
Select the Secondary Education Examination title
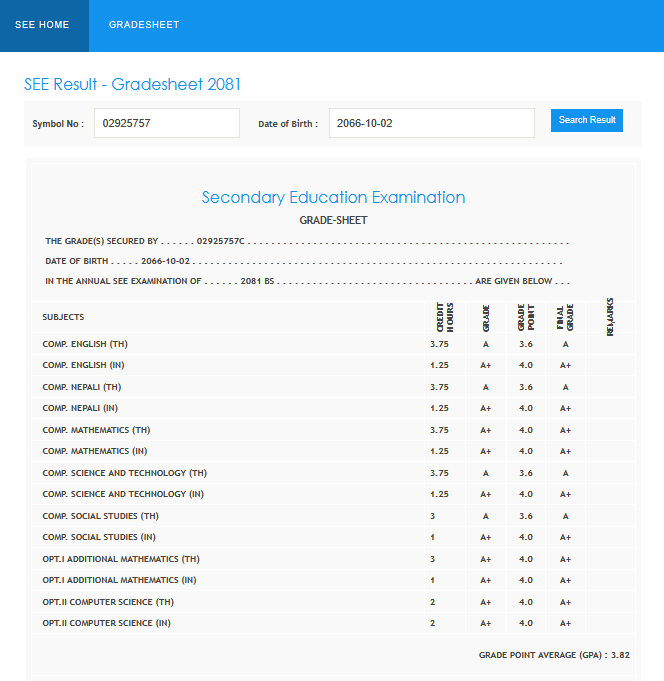(x=333, y=197)
